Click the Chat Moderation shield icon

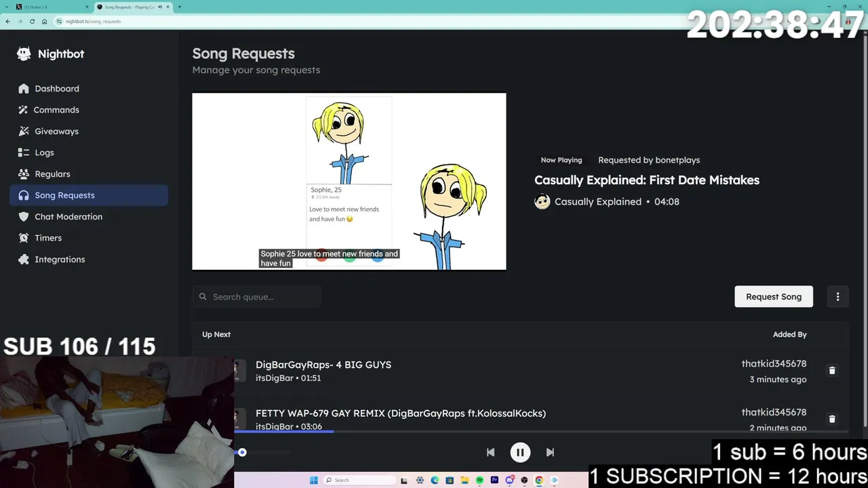24,217
